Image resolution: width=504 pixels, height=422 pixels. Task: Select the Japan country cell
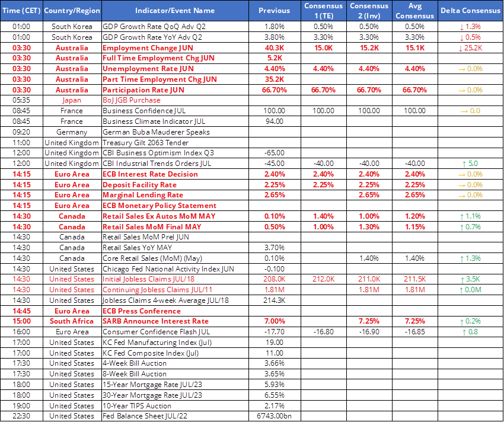(x=72, y=100)
